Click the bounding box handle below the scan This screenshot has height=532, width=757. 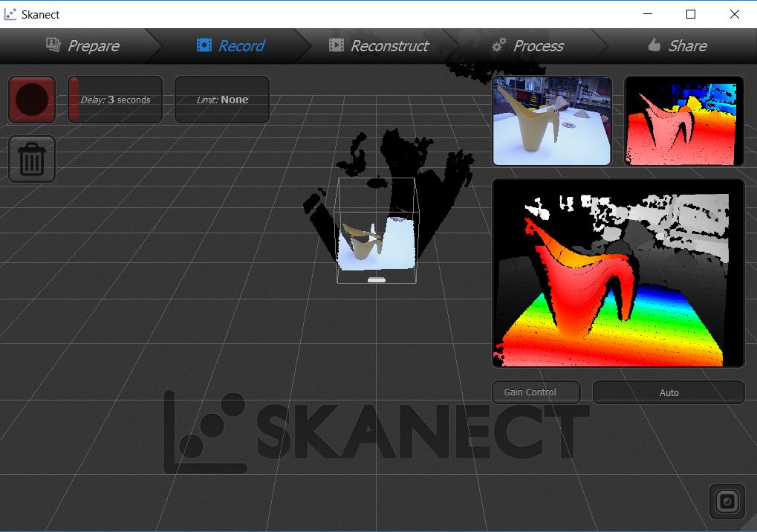tap(377, 280)
